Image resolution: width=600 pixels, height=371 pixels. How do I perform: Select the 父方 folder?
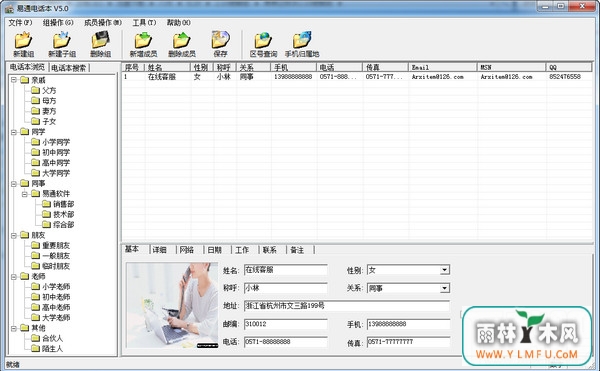click(x=44, y=90)
